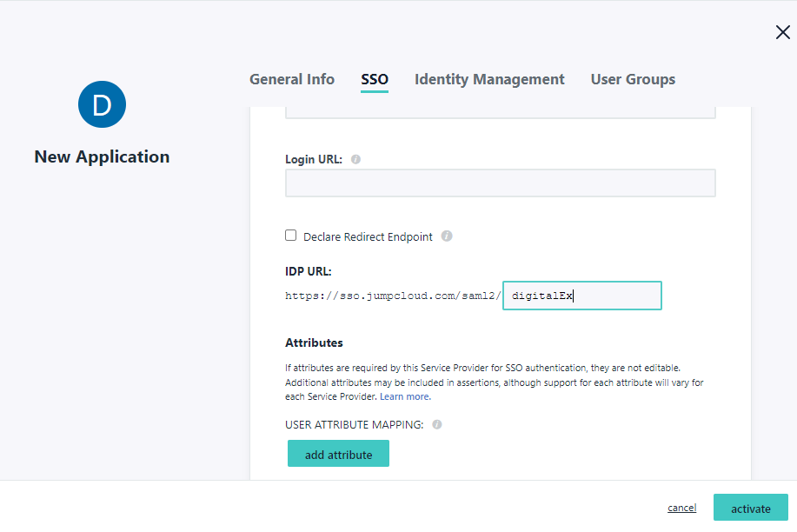
Task: Click the New Application title text
Action: click(102, 157)
